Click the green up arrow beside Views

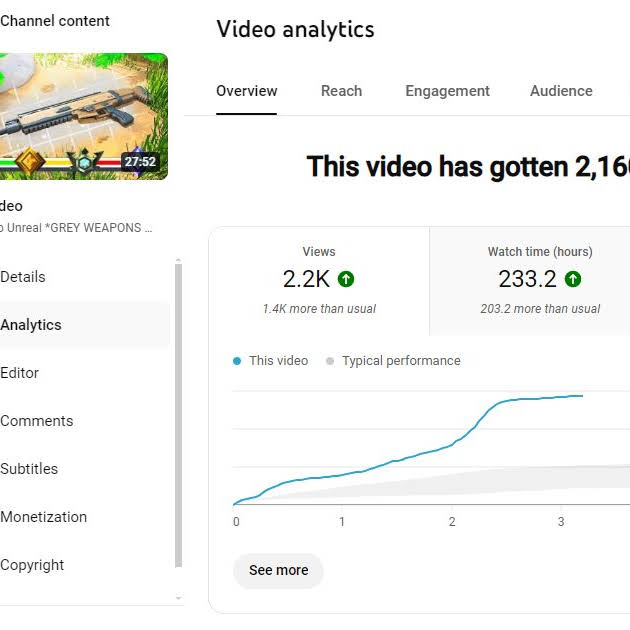(x=346, y=280)
